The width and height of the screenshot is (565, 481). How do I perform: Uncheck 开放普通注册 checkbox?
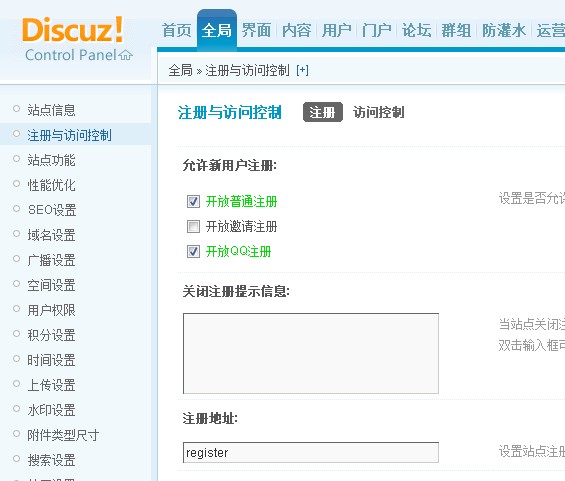click(193, 201)
